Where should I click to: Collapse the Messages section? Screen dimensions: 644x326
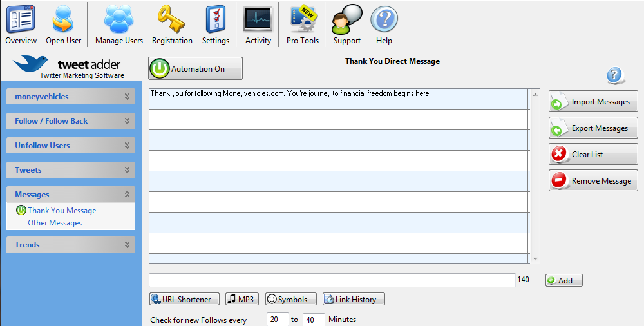71,195
